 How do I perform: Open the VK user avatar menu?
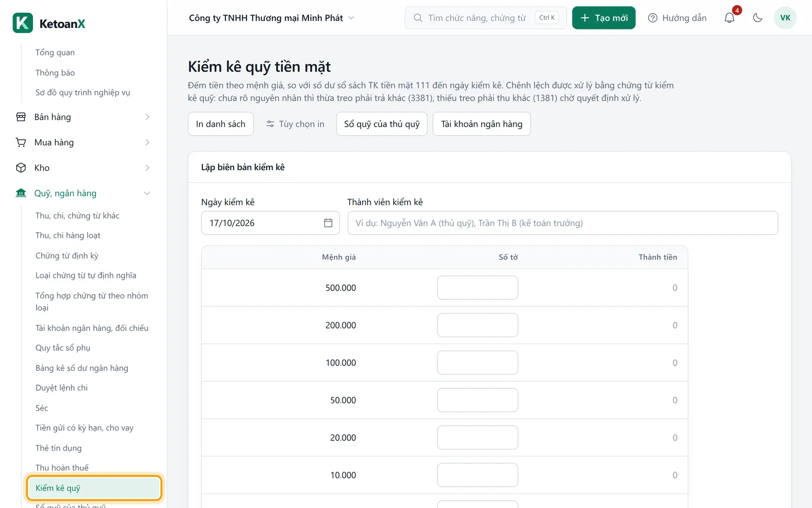coord(785,18)
